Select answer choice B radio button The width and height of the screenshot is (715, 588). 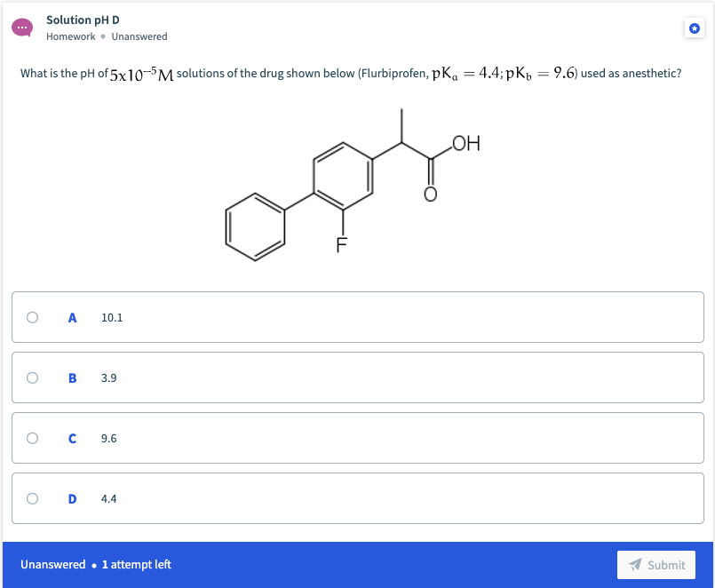pyautogui.click(x=32, y=377)
